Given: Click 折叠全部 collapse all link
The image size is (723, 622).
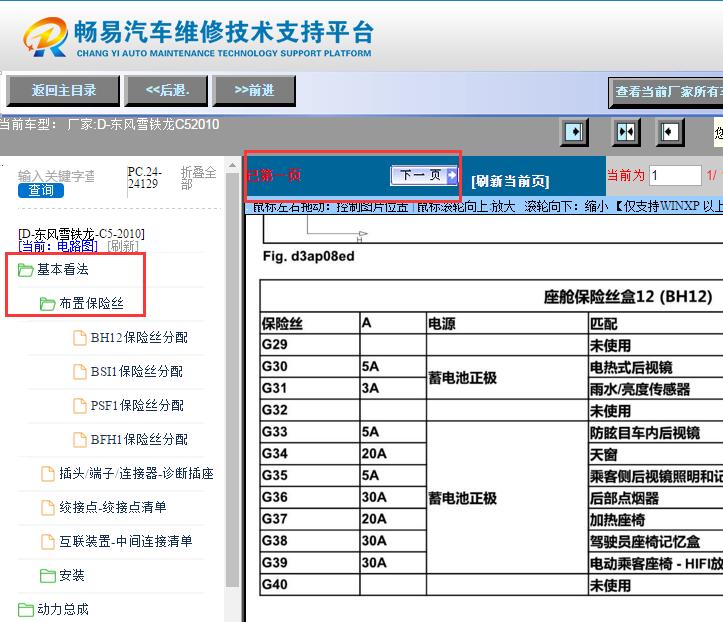Looking at the screenshot, I should click(x=198, y=178).
